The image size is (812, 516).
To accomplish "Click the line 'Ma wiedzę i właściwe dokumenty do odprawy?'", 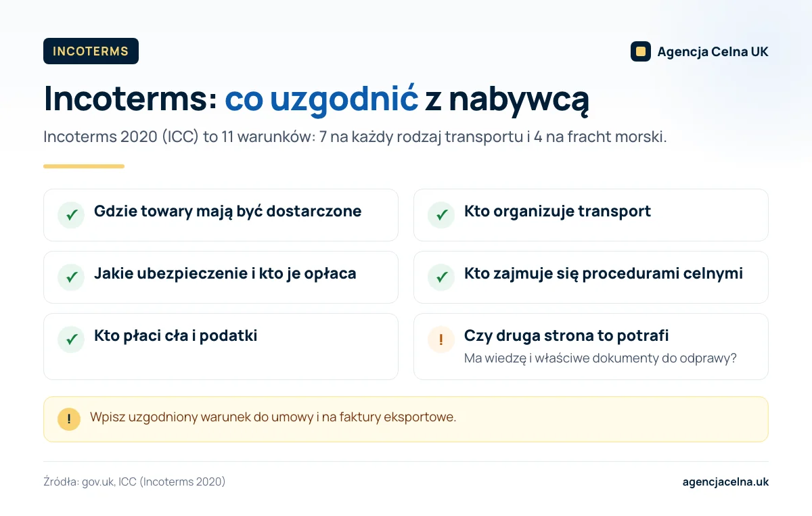I will (600, 358).
